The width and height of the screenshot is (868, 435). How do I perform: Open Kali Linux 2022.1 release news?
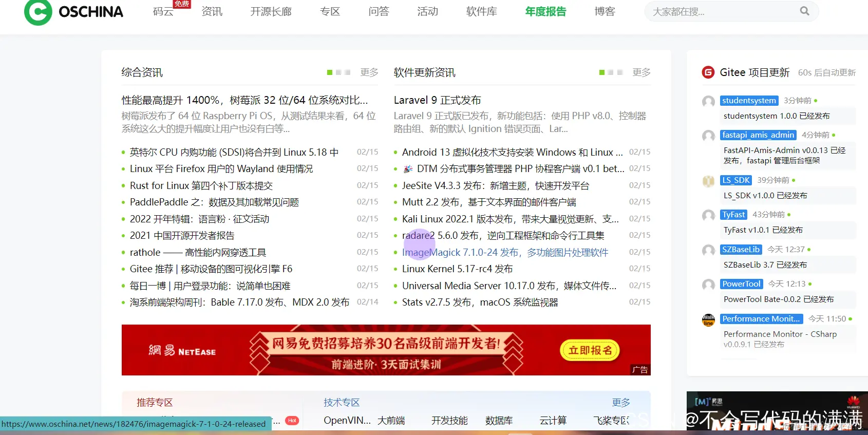click(511, 219)
